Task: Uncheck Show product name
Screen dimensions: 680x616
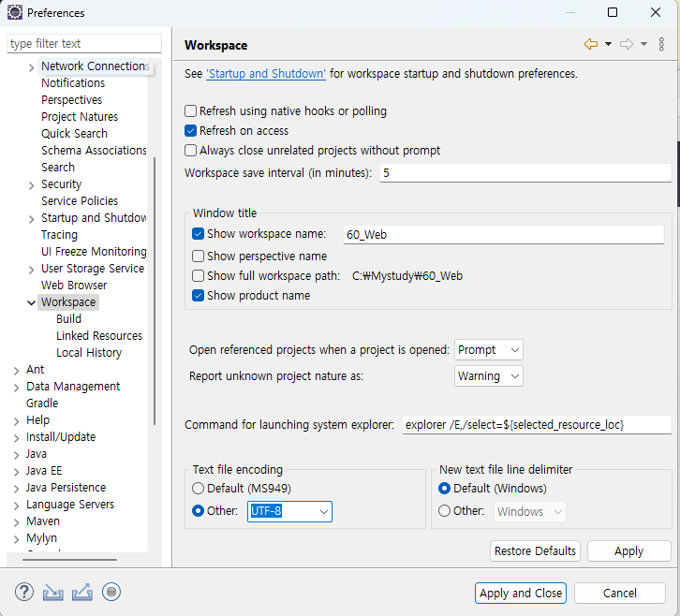Action: click(x=198, y=296)
